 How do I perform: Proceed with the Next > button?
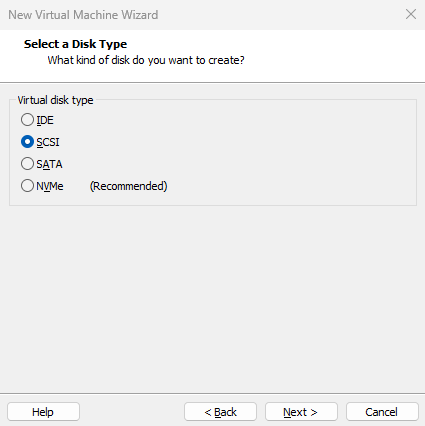pos(301,412)
